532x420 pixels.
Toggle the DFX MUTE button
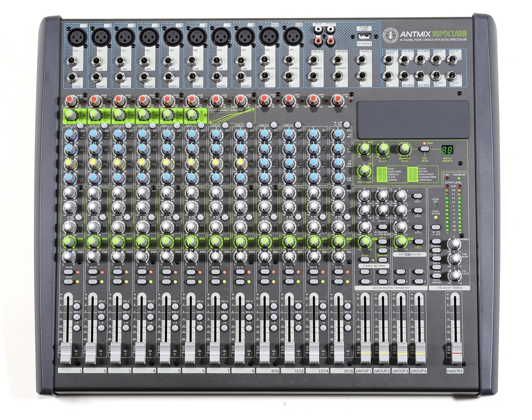[x=424, y=149]
